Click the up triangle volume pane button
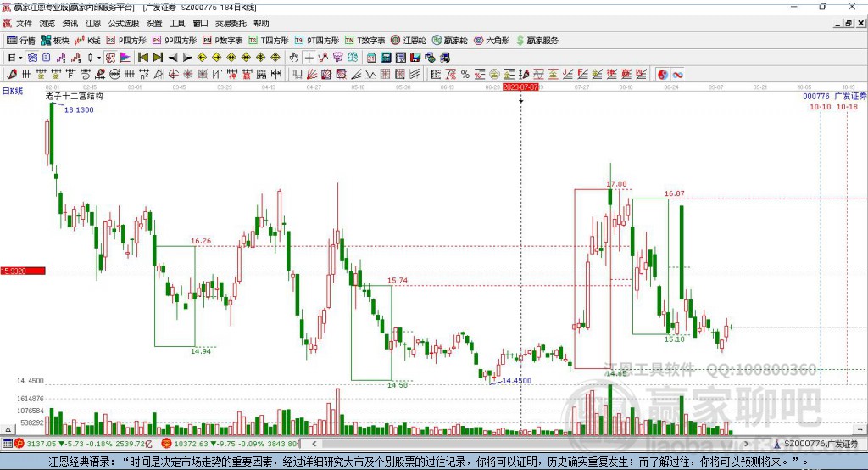Viewport: 868px width, 470px height. (x=8, y=429)
